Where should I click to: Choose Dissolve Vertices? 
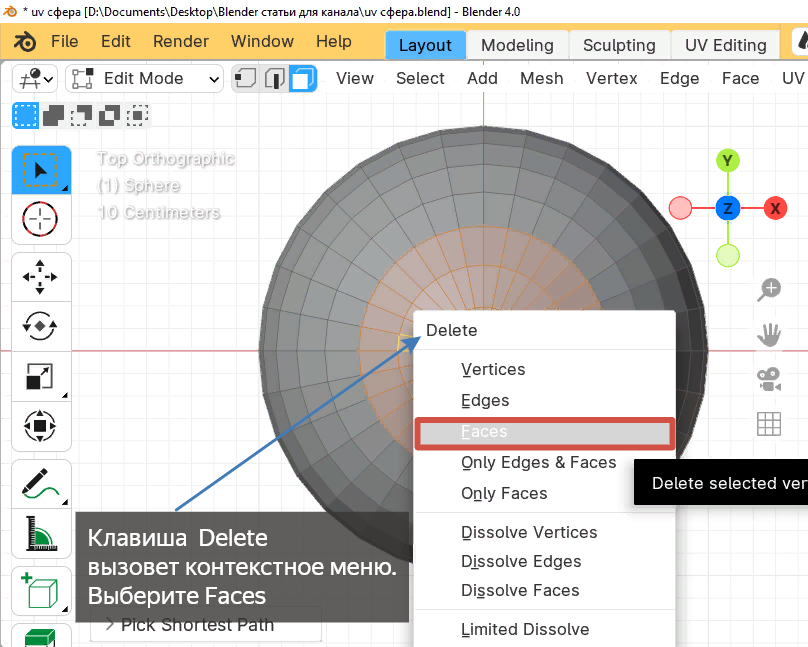545,532
